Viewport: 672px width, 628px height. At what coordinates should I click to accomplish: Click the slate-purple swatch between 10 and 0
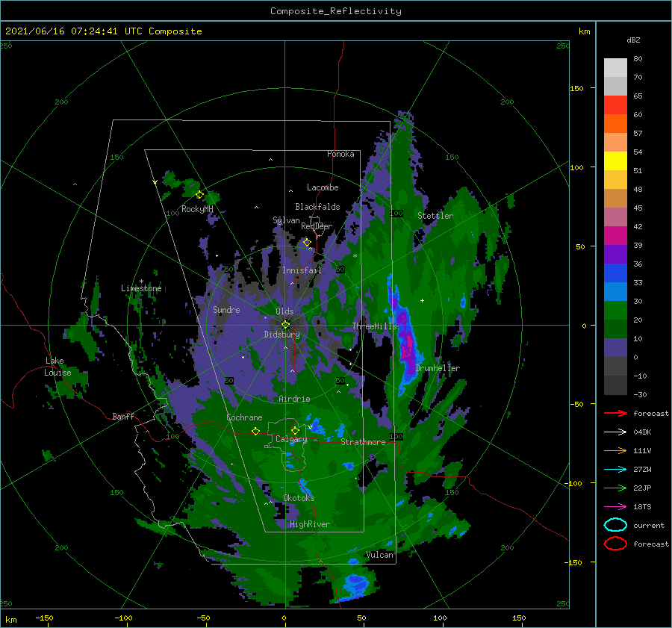[615, 348]
